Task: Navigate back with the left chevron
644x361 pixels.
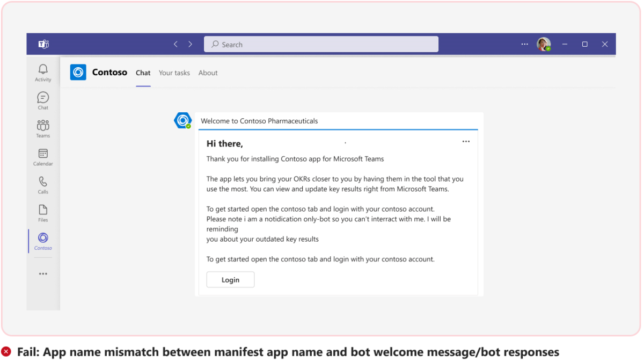Action: click(x=175, y=44)
